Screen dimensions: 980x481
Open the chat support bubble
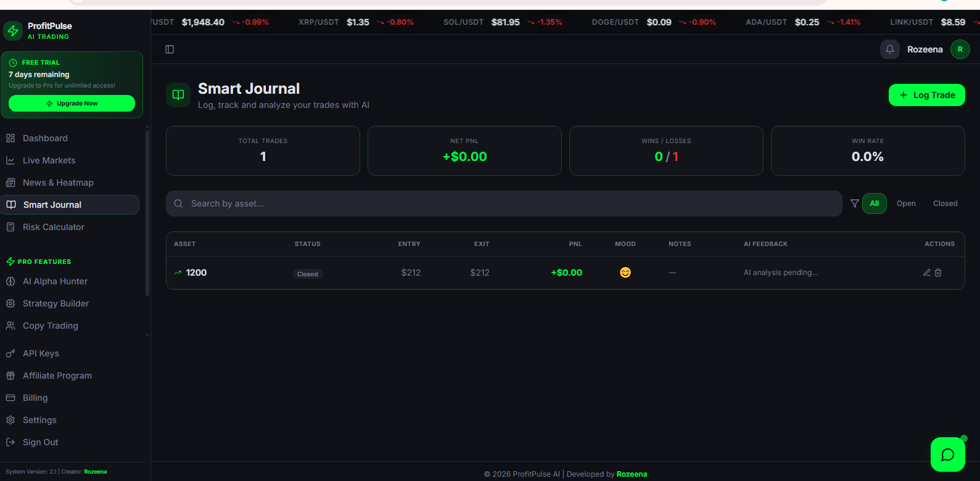pyautogui.click(x=948, y=454)
